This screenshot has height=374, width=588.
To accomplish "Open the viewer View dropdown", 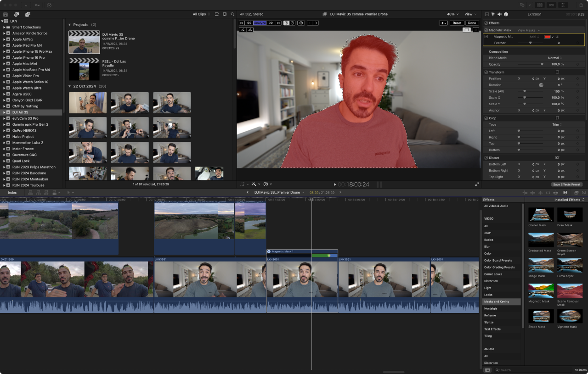I will [x=470, y=14].
